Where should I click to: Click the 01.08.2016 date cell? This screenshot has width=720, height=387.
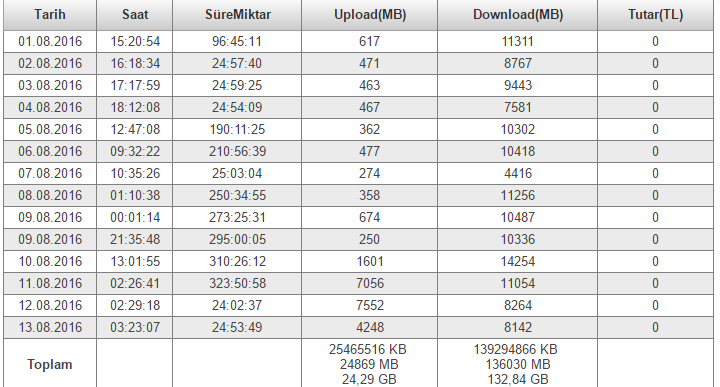coord(50,41)
